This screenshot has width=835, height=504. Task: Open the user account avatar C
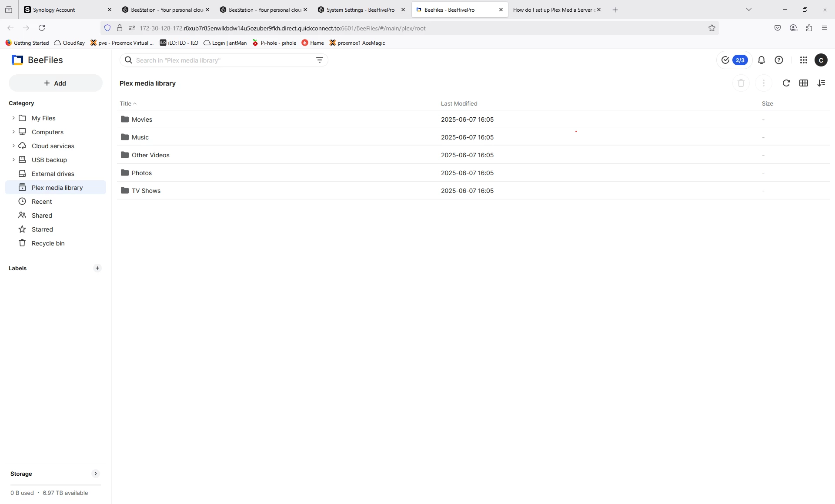click(x=821, y=60)
